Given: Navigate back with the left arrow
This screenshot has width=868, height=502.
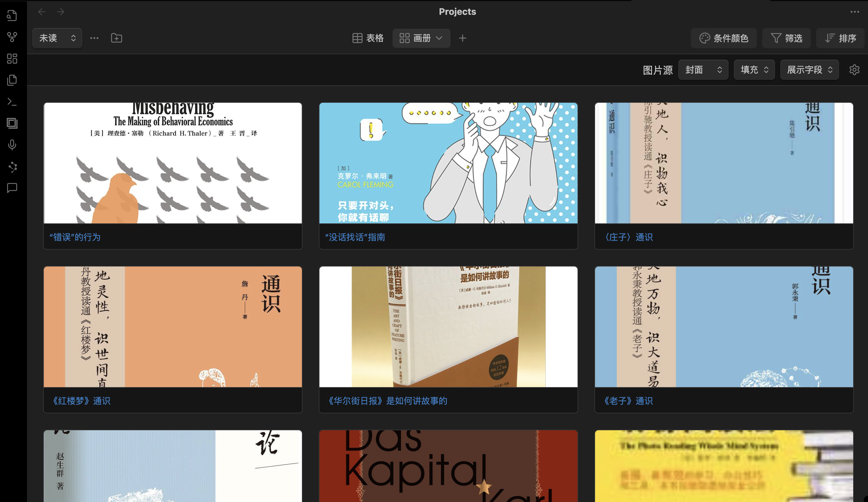Looking at the screenshot, I should point(42,12).
